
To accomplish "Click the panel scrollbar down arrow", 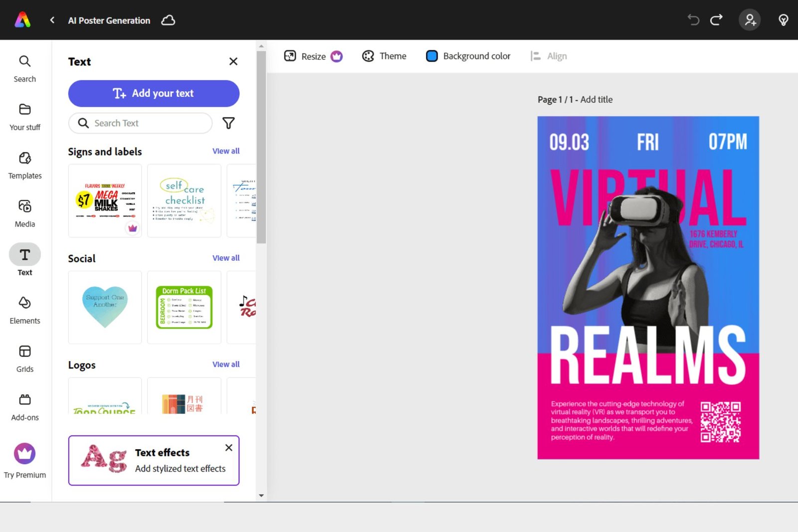I will tap(261, 496).
